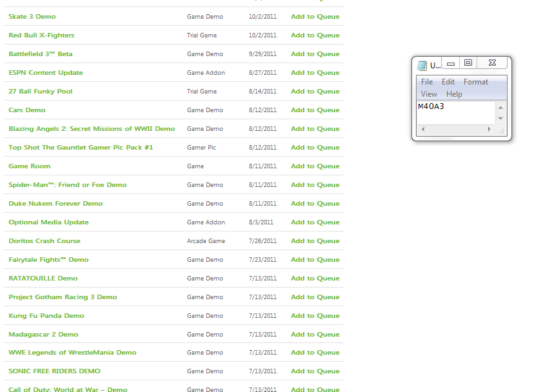Image resolution: width=543 pixels, height=392 pixels.
Task: Add Spider-Man Friend or Foe Demo to queue
Action: [315, 185]
